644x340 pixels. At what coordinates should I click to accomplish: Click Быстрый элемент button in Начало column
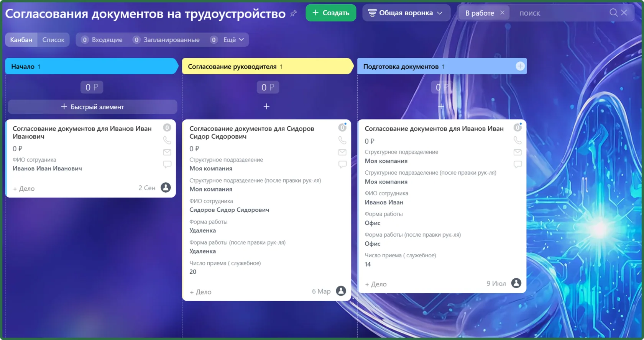coord(92,107)
